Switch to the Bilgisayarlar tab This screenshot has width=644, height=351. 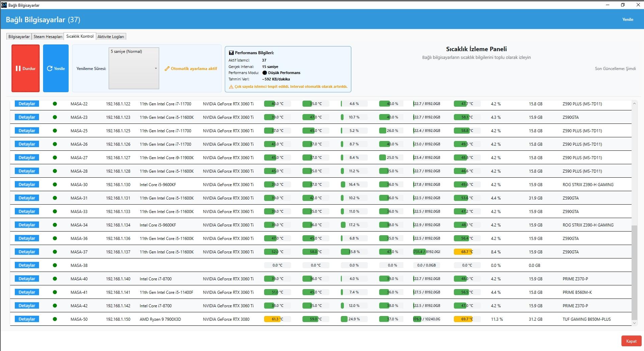(19, 37)
